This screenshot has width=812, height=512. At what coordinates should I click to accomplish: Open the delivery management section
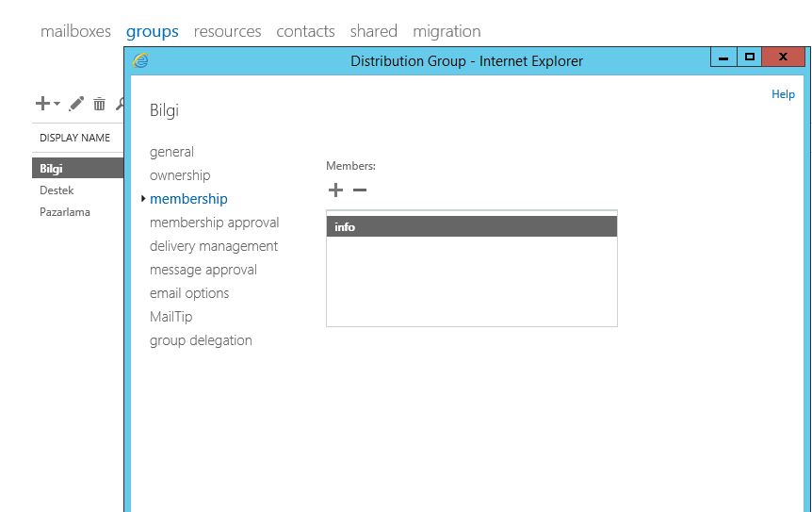[x=214, y=246]
